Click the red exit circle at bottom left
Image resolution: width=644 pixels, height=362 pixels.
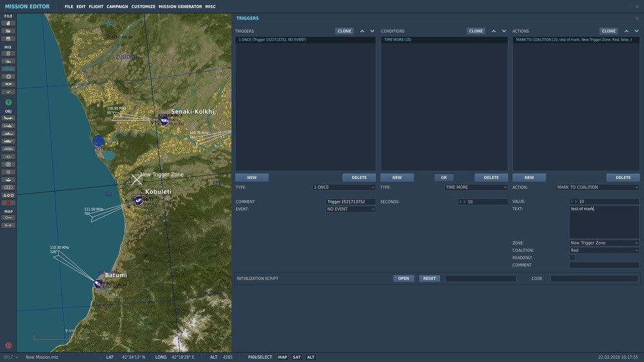point(8,345)
